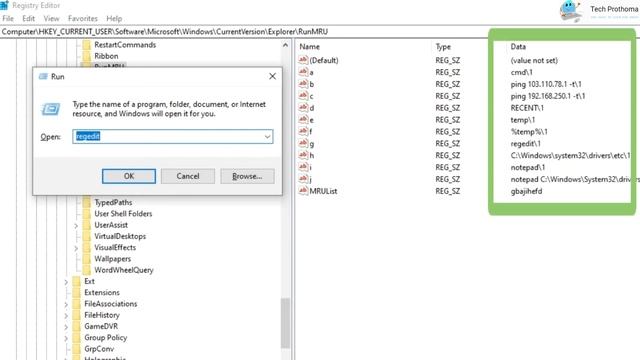Open the Run dialog Open dropdown arrow
The width and height of the screenshot is (640, 360).
pos(267,136)
